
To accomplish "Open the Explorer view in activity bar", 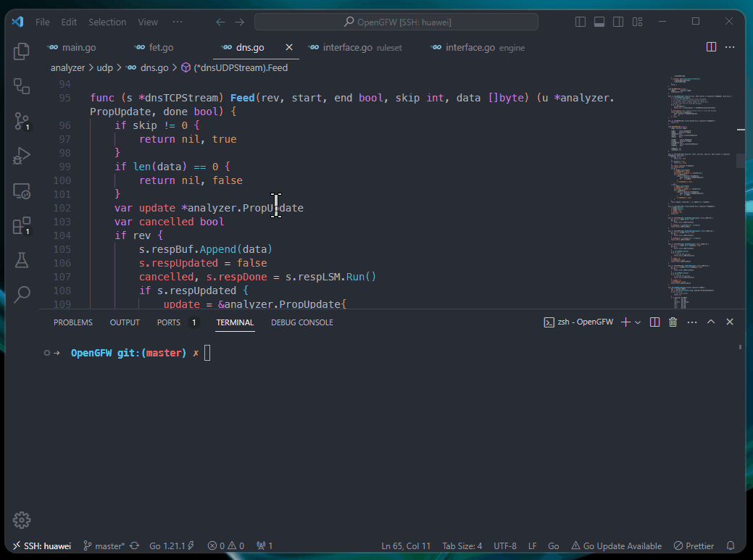I will 22,51.
